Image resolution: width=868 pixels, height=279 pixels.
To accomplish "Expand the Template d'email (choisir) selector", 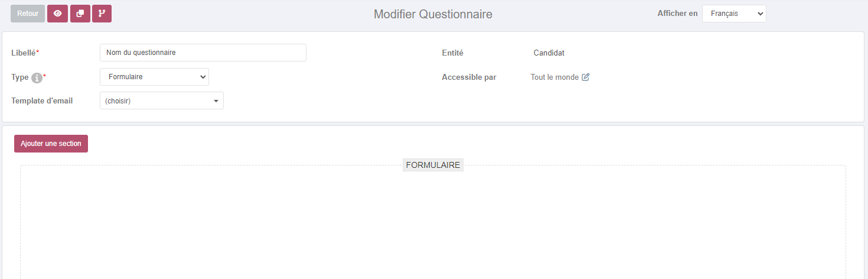I will coord(162,100).
